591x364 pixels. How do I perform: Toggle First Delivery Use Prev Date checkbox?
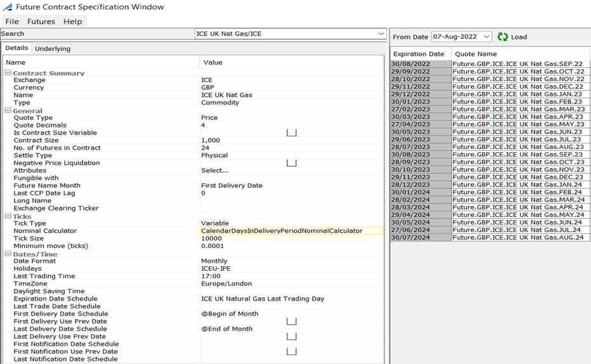pyautogui.click(x=291, y=321)
